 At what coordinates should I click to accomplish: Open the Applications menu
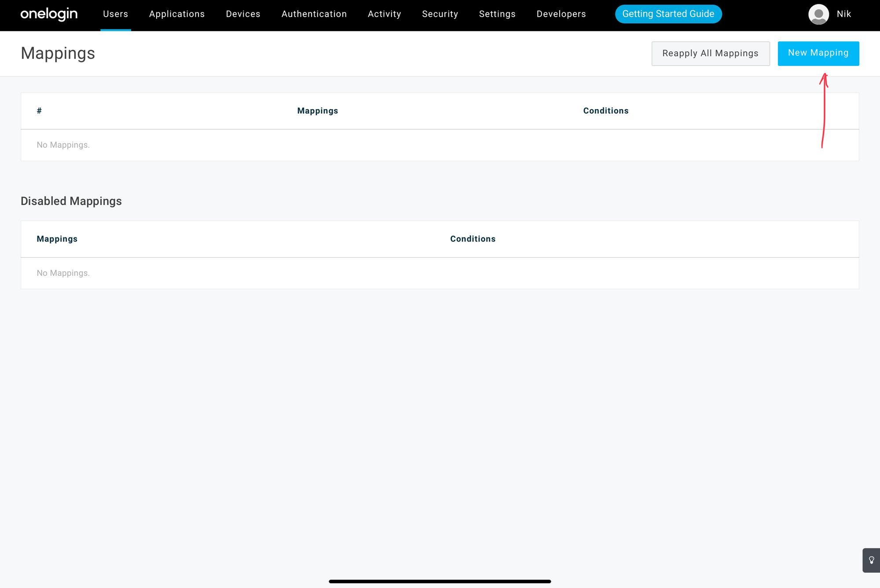click(177, 14)
